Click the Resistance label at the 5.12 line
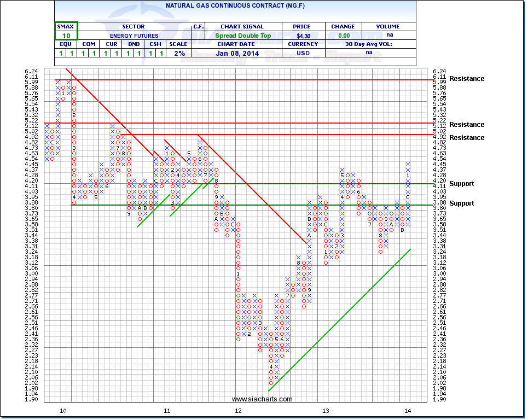The height and width of the screenshot is (420, 528). click(467, 125)
